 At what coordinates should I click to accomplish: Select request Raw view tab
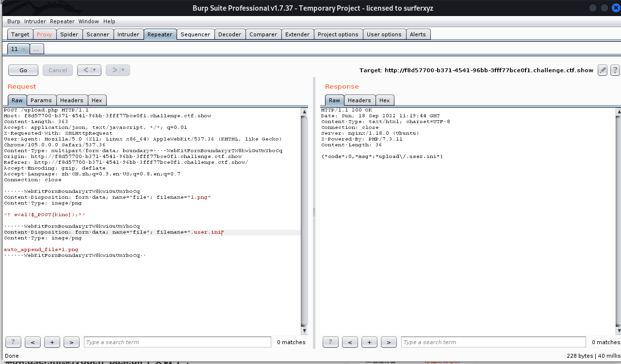17,100
